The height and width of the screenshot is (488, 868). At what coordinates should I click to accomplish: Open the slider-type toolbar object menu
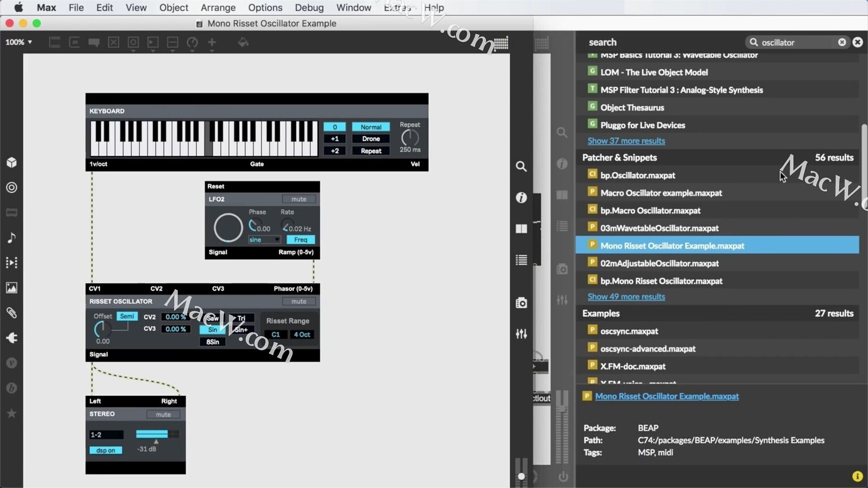coord(172,42)
